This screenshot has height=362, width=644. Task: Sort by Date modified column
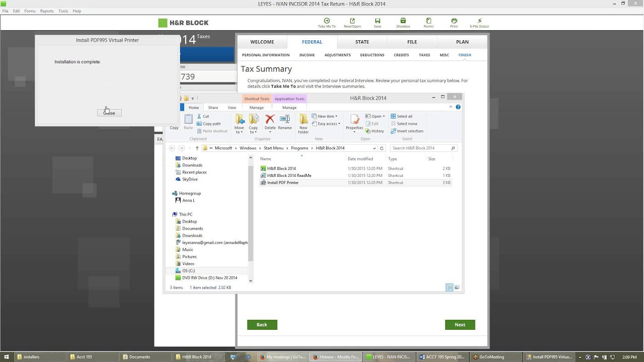(x=360, y=159)
